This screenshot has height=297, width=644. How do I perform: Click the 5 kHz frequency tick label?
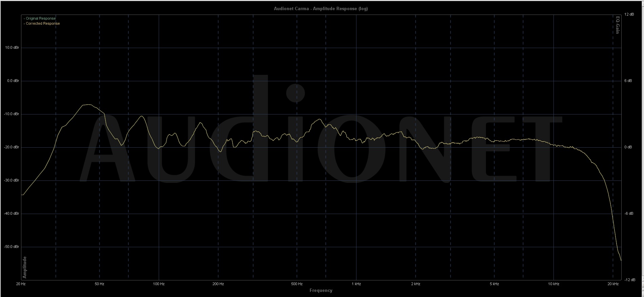point(494,284)
